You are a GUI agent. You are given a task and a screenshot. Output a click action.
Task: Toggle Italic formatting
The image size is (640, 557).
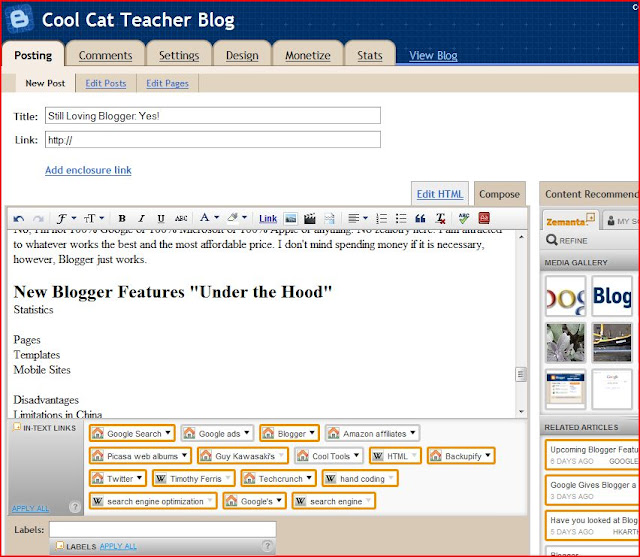(x=141, y=219)
